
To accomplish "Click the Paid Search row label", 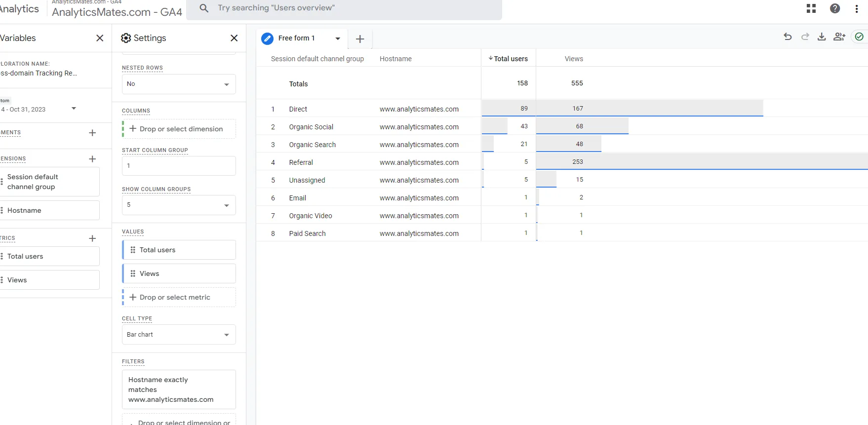I will (x=308, y=233).
